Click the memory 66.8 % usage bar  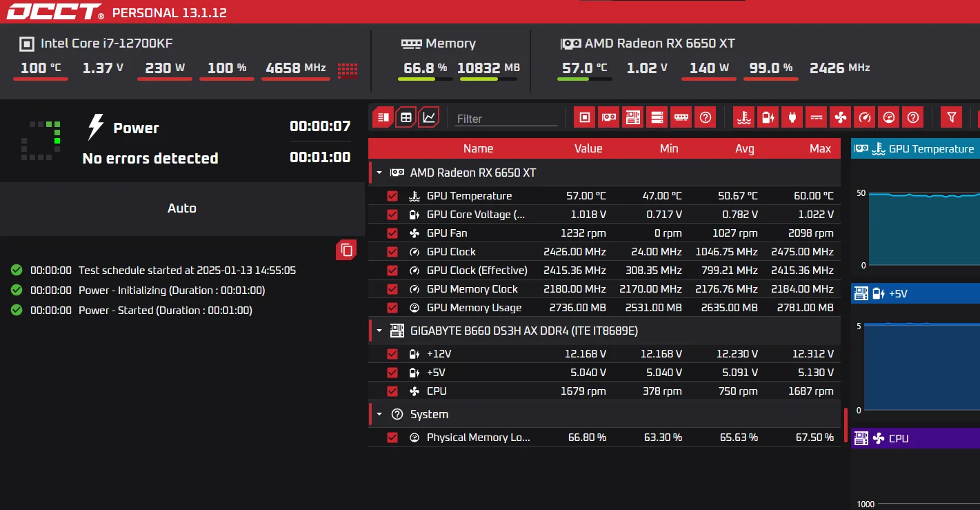point(426,79)
